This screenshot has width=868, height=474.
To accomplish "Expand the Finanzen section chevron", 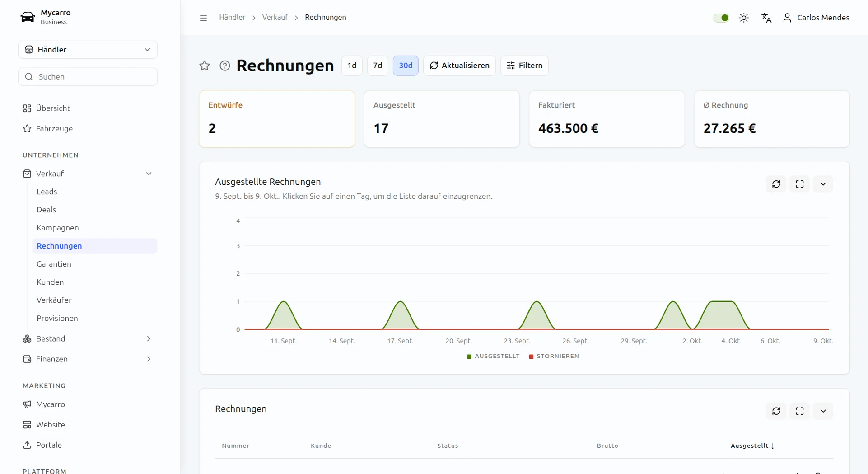I will point(149,359).
